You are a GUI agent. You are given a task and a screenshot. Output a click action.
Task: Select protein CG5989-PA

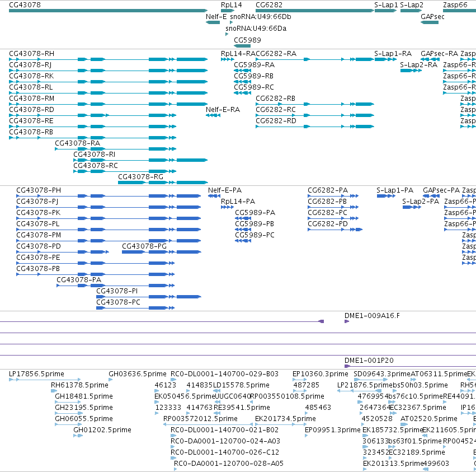click(x=255, y=213)
